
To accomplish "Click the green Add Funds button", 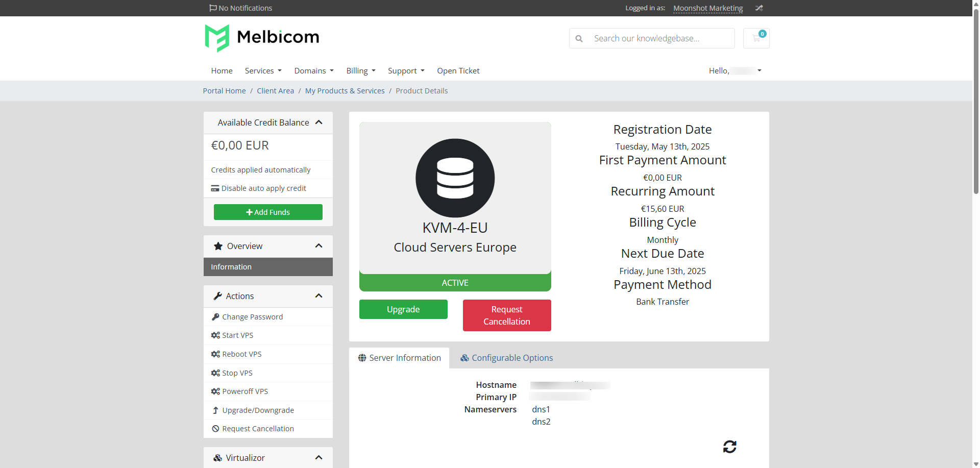I will [268, 212].
